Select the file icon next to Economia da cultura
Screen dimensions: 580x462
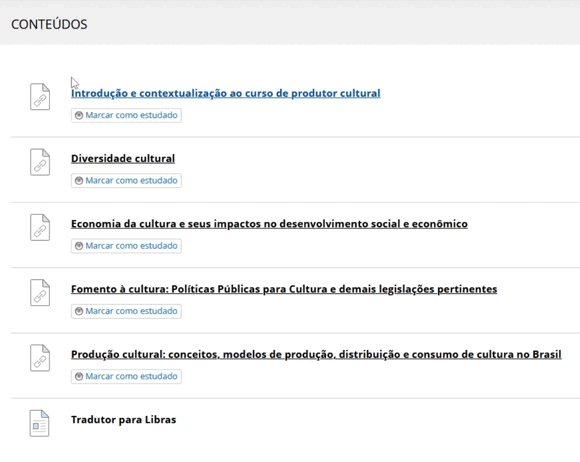(x=40, y=227)
